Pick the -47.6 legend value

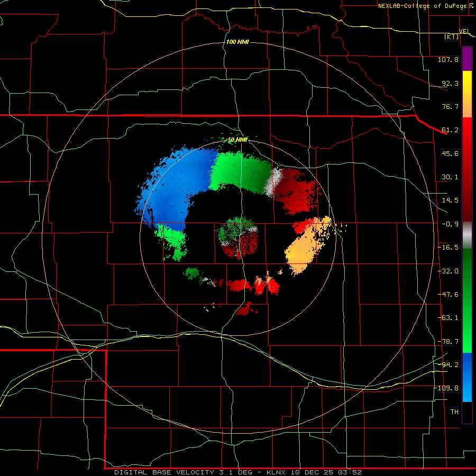[x=448, y=295]
